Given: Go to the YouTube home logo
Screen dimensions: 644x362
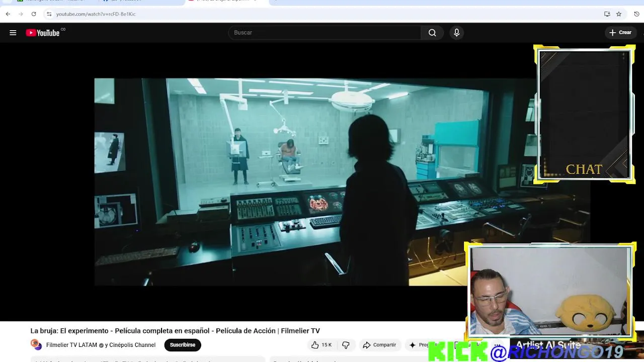Looking at the screenshot, I should pos(43,33).
